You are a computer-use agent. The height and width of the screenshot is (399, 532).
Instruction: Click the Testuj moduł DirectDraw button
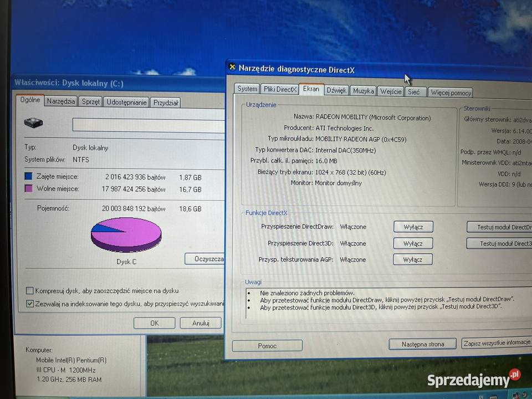coord(499,227)
